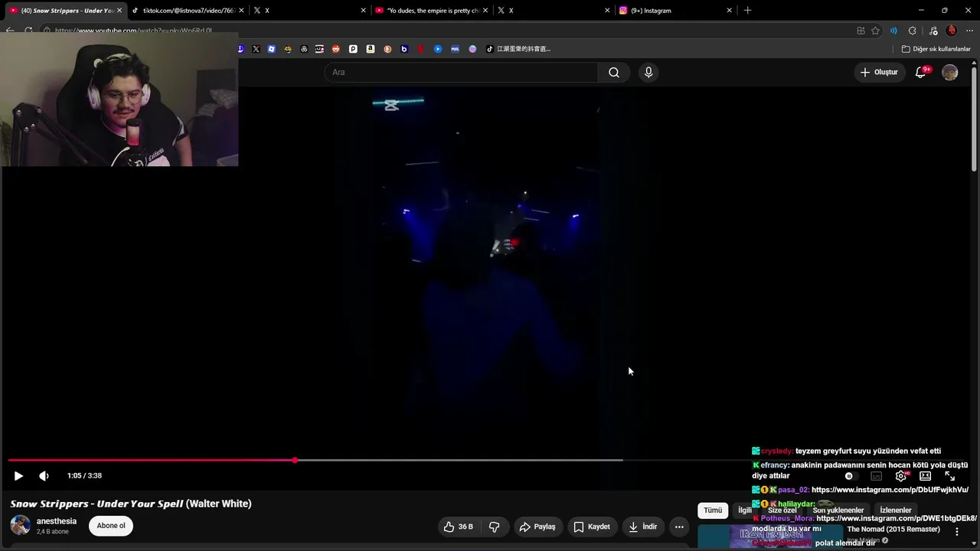Seek on the red video progress bar

(152, 460)
